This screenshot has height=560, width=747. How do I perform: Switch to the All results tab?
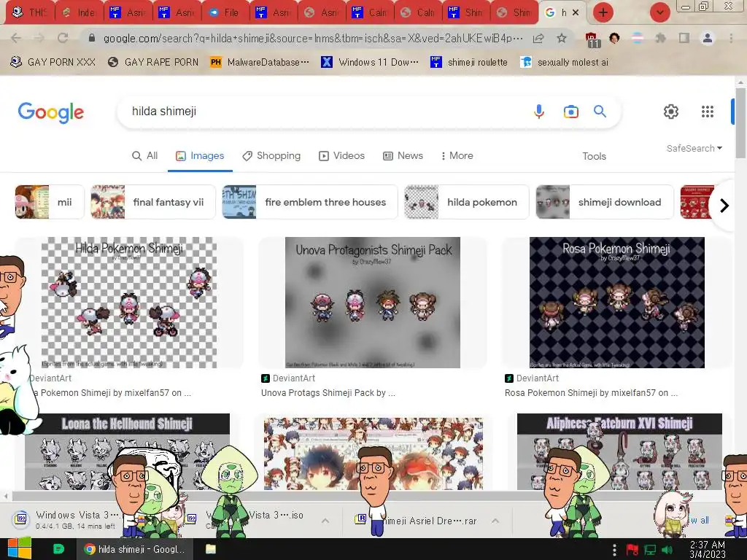pos(145,156)
